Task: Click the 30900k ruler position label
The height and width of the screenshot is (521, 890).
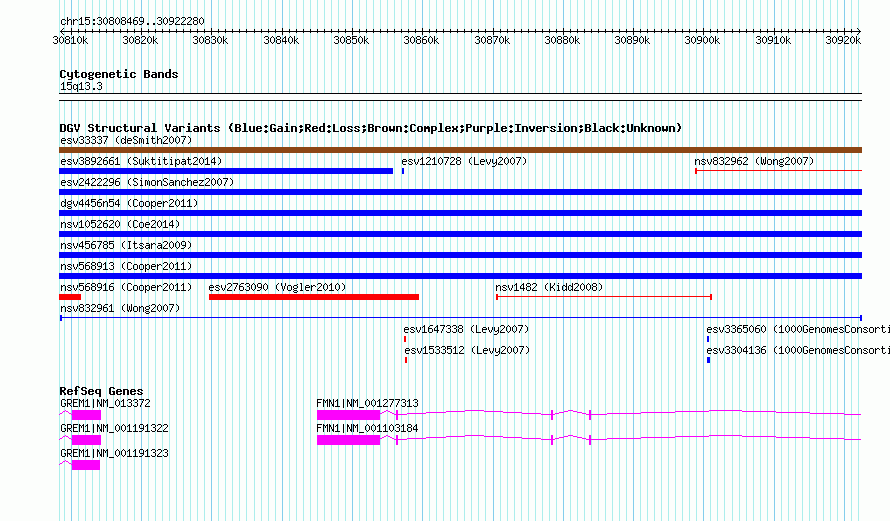Action: click(702, 40)
